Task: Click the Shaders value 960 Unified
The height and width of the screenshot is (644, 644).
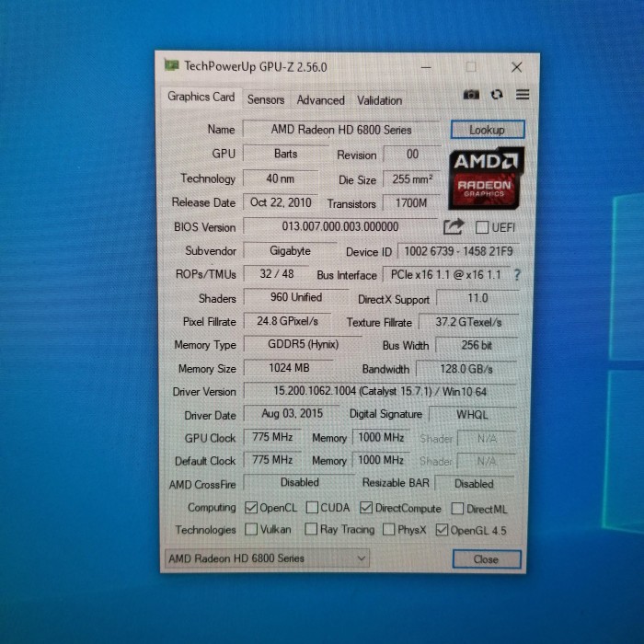Action: click(x=296, y=297)
